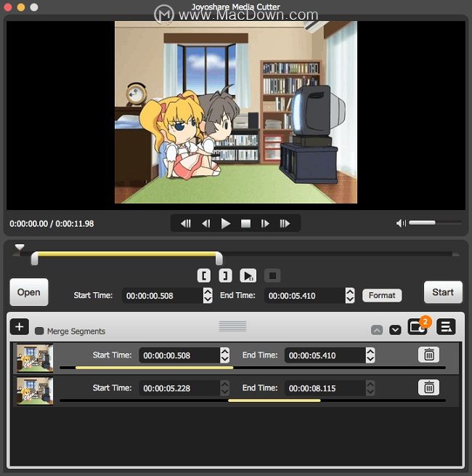Stop segment preview playback
This screenshot has height=476, width=472.
[x=272, y=275]
